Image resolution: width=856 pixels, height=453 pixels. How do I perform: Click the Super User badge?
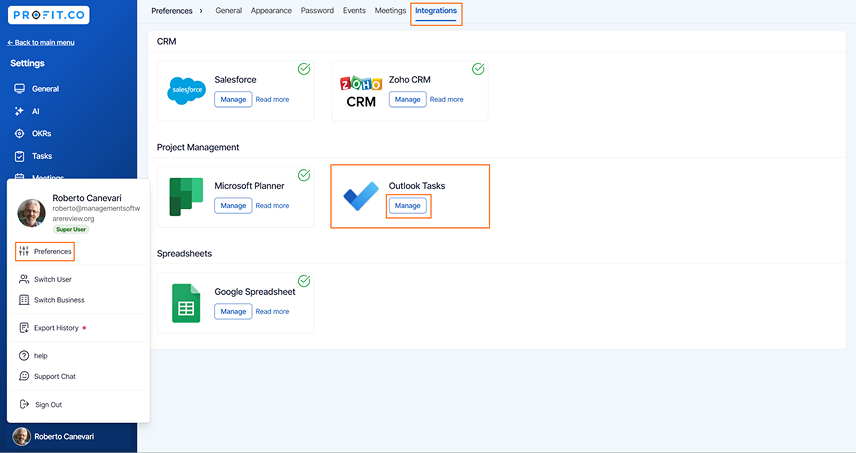click(71, 229)
